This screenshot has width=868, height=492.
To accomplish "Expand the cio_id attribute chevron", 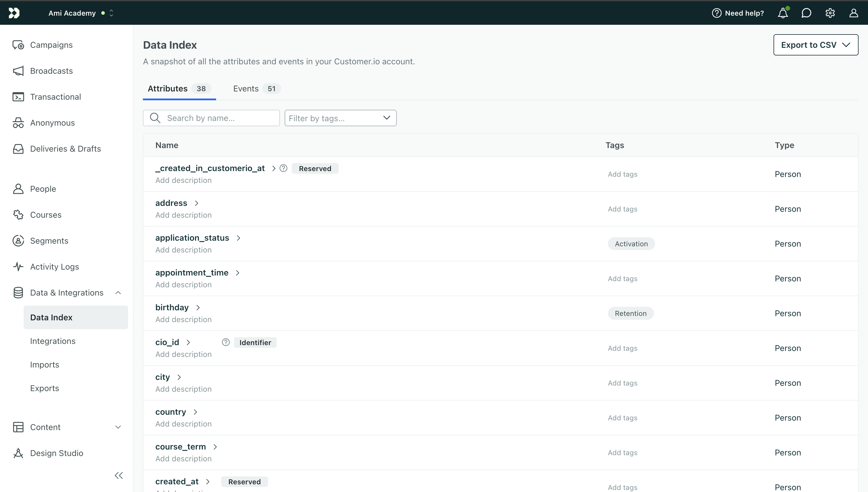I will (188, 343).
